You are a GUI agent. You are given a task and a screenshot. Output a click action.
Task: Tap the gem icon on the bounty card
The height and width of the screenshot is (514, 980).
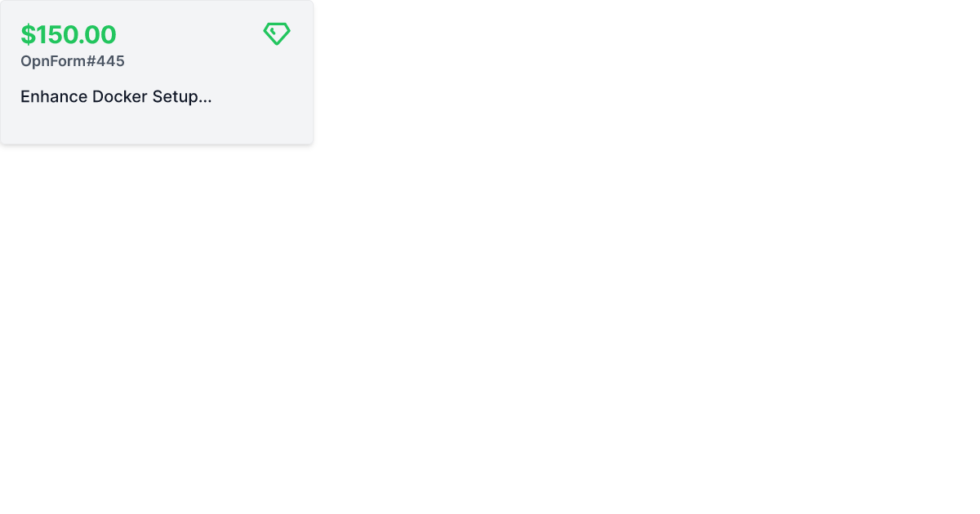point(277,33)
